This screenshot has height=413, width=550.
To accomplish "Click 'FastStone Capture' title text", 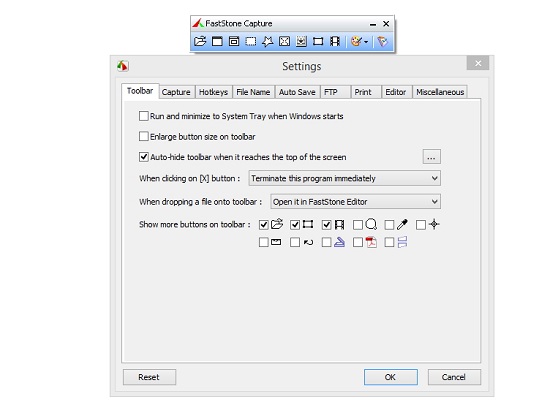I will click(239, 24).
